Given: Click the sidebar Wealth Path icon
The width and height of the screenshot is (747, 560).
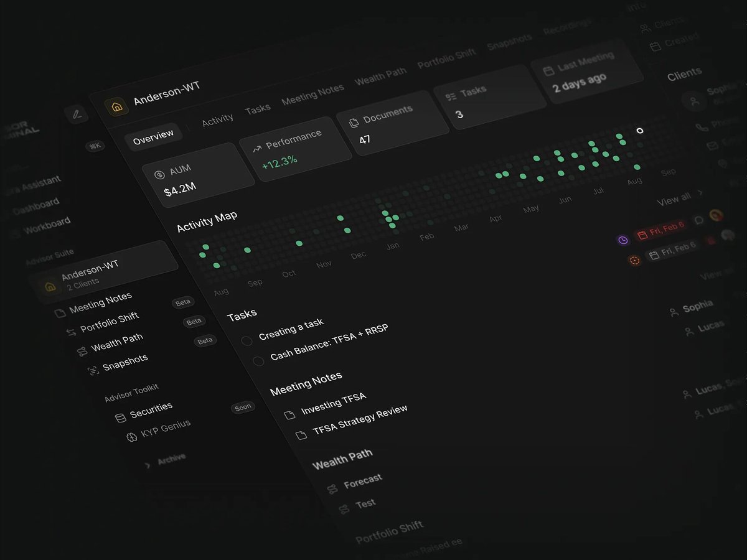Looking at the screenshot, I should 82,352.
